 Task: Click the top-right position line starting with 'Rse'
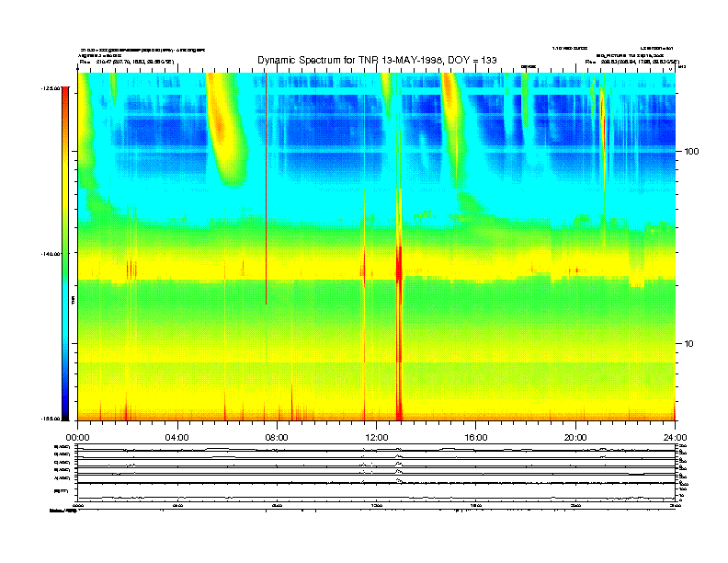coord(631,62)
